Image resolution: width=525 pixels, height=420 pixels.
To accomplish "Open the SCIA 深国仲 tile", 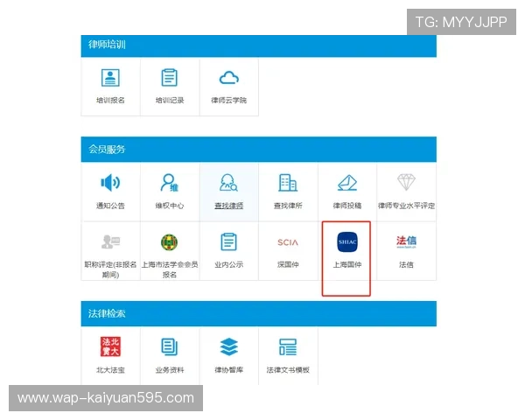I will [288, 242].
